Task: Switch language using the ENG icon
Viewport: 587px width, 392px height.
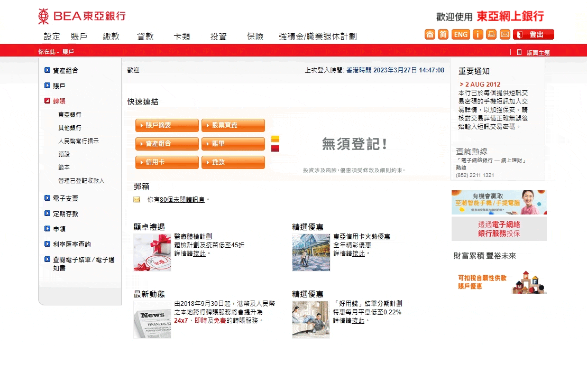Action: click(x=461, y=34)
